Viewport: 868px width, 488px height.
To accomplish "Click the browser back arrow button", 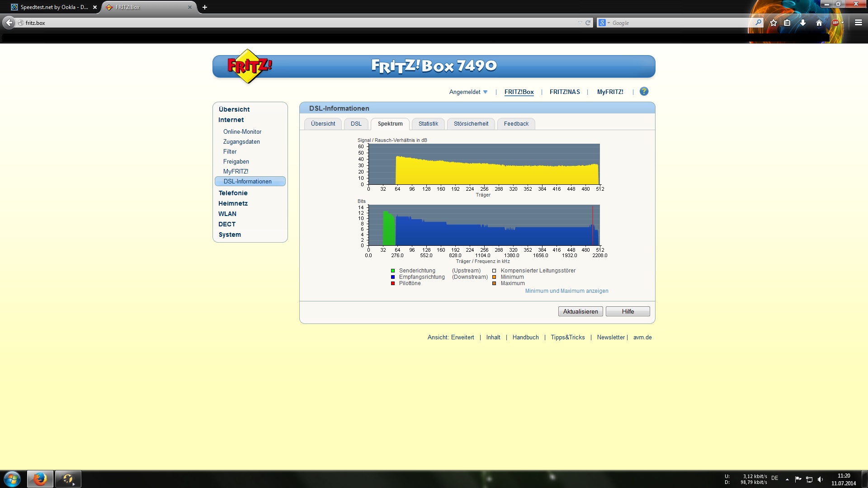I will pos(9,23).
